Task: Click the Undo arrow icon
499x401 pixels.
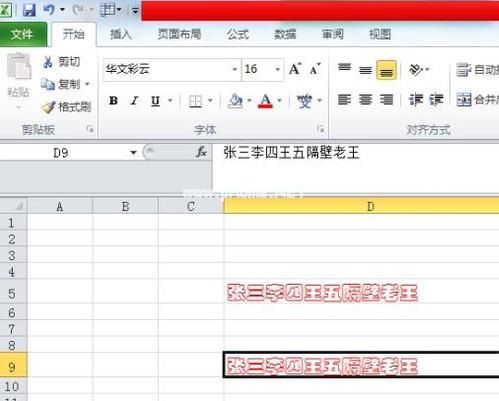Action: coord(49,10)
